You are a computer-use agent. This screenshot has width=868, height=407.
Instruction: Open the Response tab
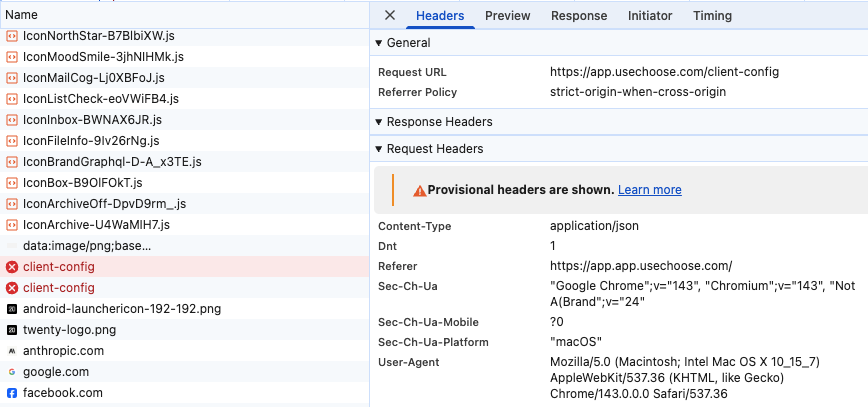click(x=579, y=16)
